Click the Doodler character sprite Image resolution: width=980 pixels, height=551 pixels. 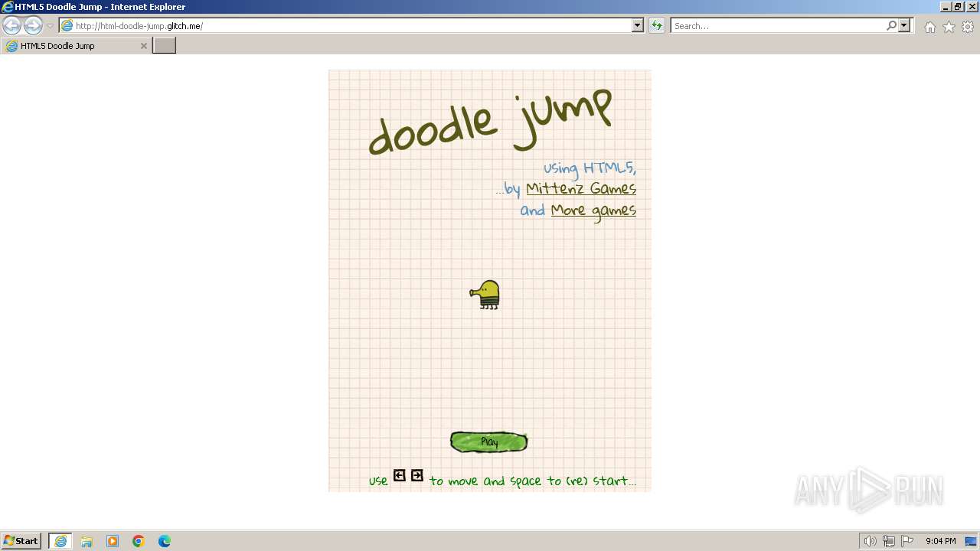pos(485,295)
